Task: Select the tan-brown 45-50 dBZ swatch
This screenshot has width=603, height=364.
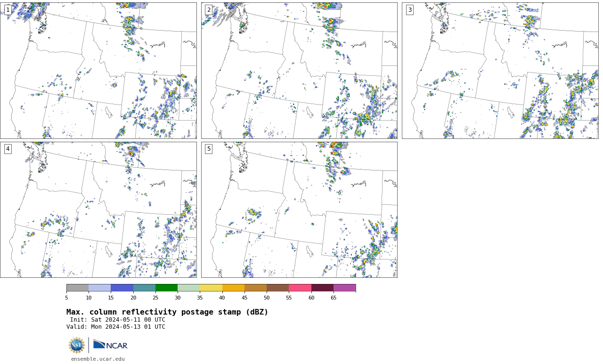Action: point(256,288)
